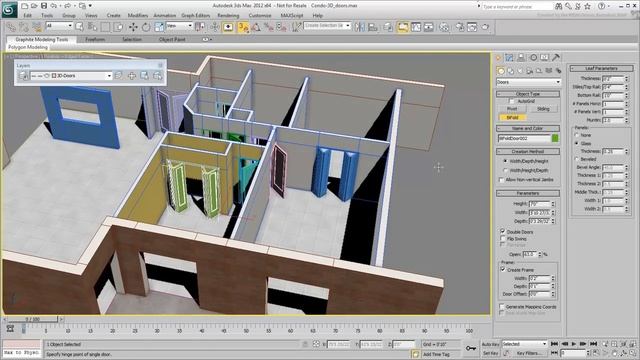Screen dimensions: 640x360
Task: Enable Generate Mapping Coords checkbox
Action: pos(502,306)
